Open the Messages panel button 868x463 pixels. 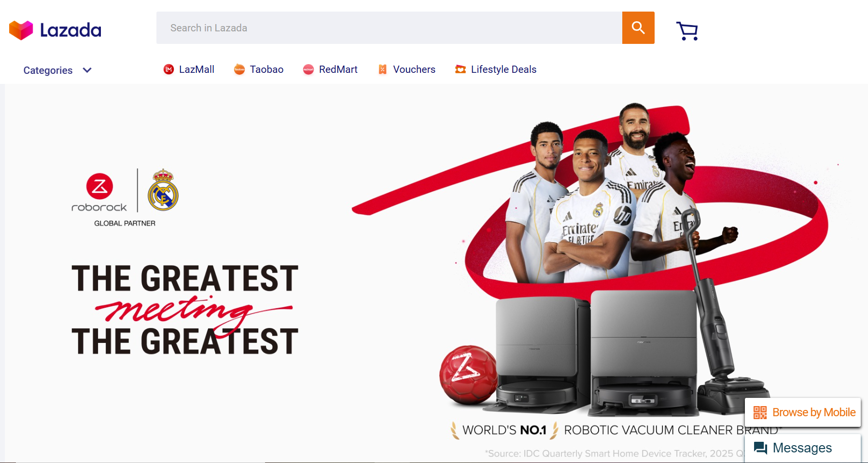pyautogui.click(x=803, y=448)
